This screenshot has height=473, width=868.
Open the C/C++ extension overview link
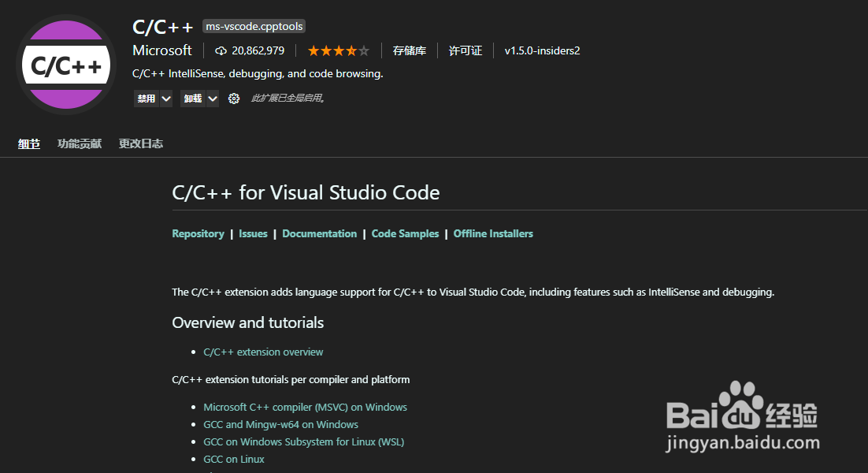click(x=263, y=352)
